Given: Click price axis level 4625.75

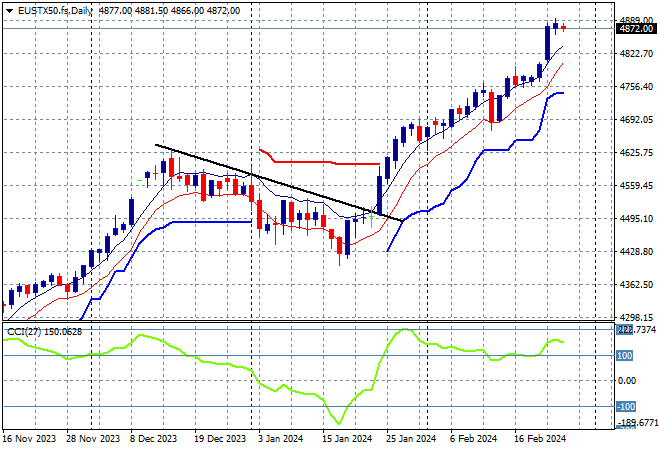Looking at the screenshot, I should [x=636, y=152].
